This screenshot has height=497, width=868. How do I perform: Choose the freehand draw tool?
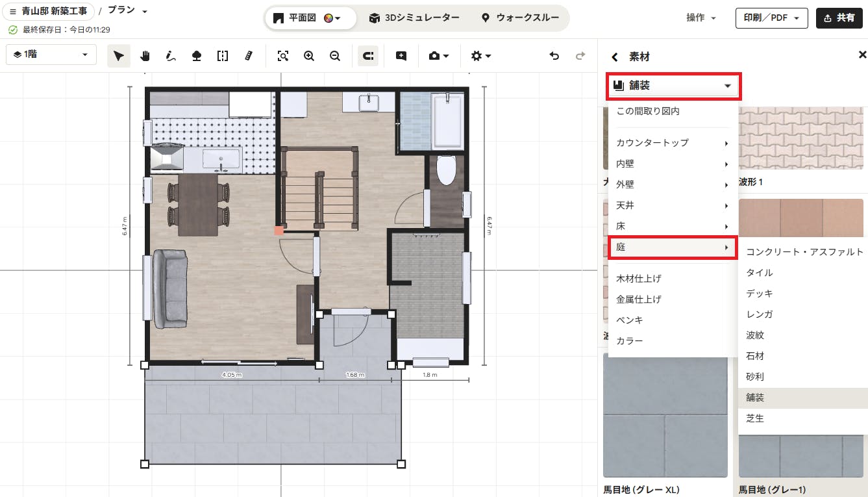(171, 56)
